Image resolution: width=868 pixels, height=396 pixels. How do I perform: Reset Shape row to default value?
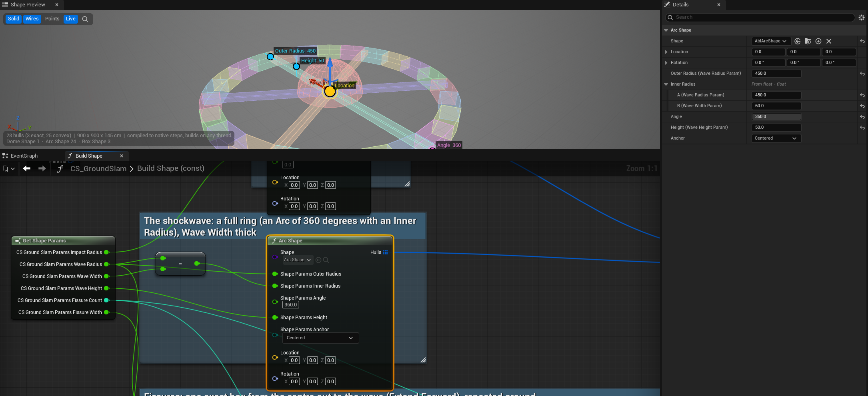pyautogui.click(x=862, y=41)
